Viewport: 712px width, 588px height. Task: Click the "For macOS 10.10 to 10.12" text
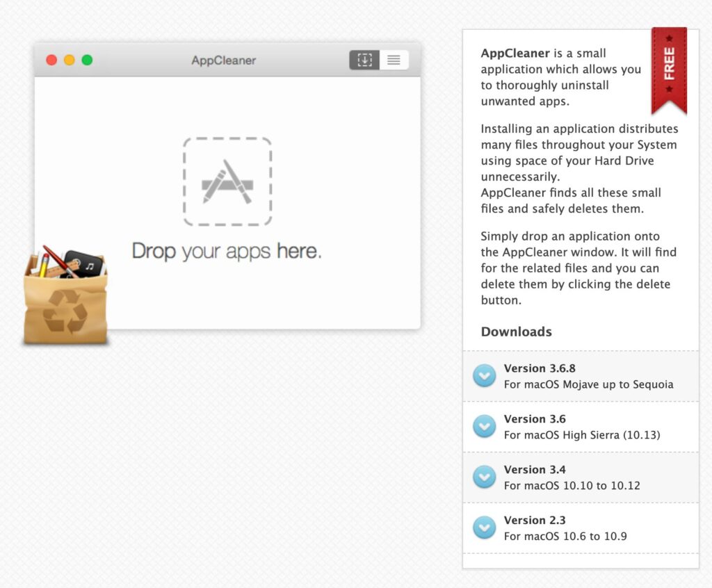572,485
